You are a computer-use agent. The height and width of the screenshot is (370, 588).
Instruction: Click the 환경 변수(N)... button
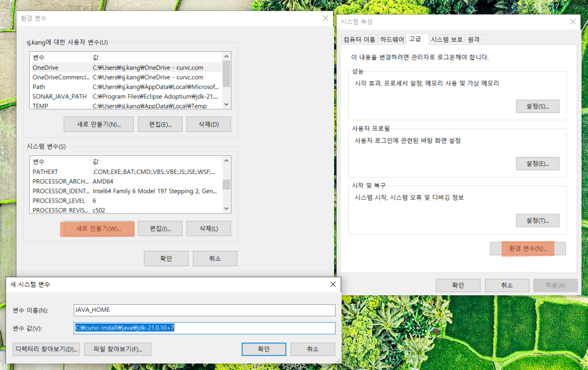pos(528,249)
